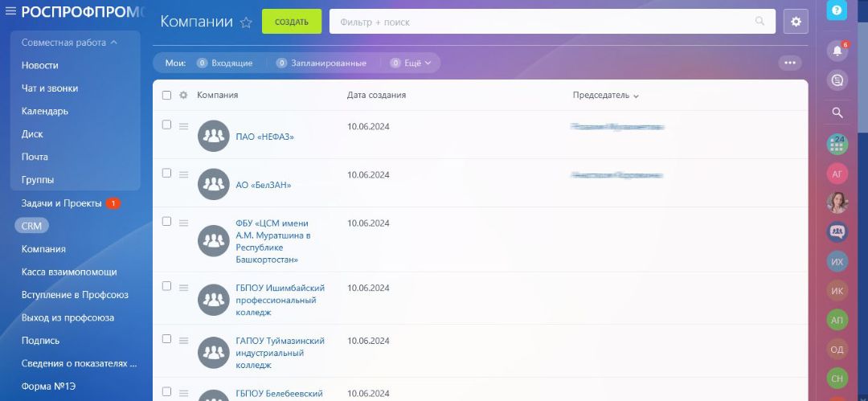This screenshot has height=401, width=868.
Task: Select the checkbox for АО «БелЗАН» row
Action: pyautogui.click(x=166, y=173)
